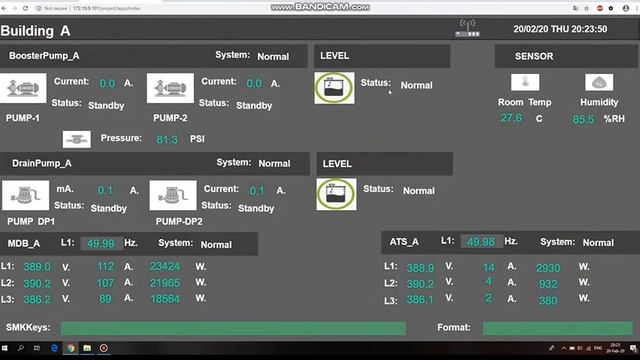The width and height of the screenshot is (640, 360).
Task: Open Task View on the taskbar
Action: [37, 348]
